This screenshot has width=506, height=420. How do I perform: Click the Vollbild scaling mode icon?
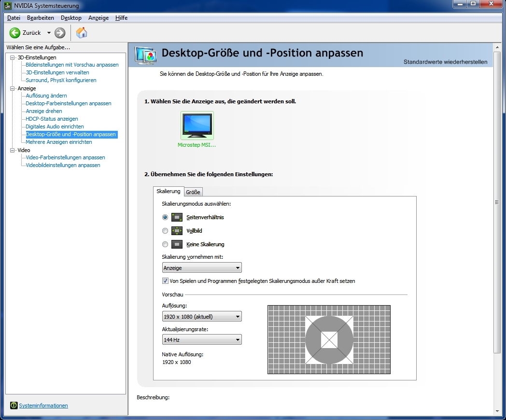177,231
